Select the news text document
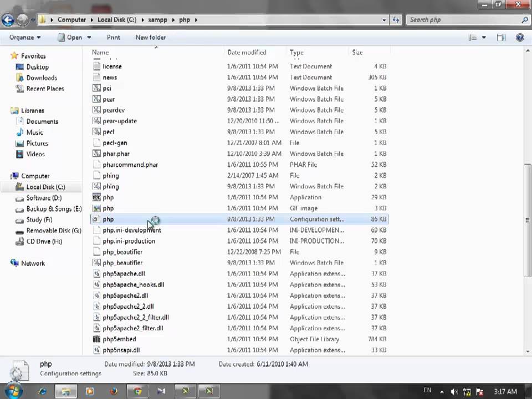This screenshot has width=532, height=399. 239,77
